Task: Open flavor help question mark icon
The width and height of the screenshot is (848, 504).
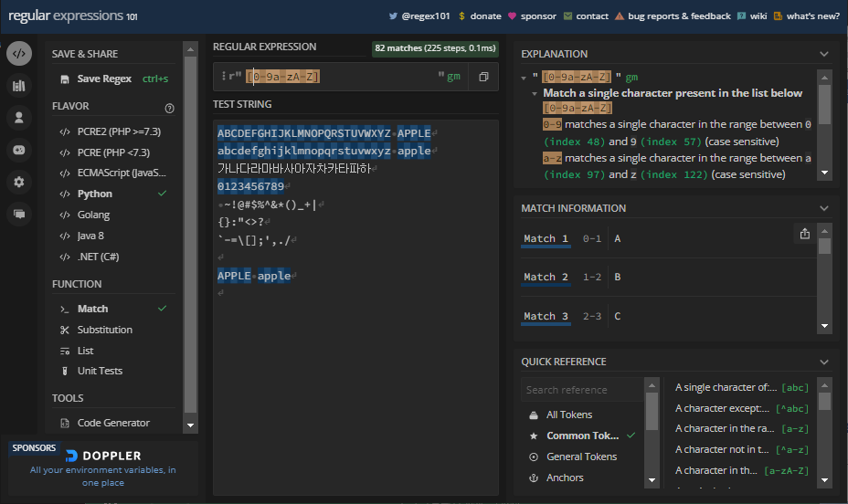Action: point(169,108)
